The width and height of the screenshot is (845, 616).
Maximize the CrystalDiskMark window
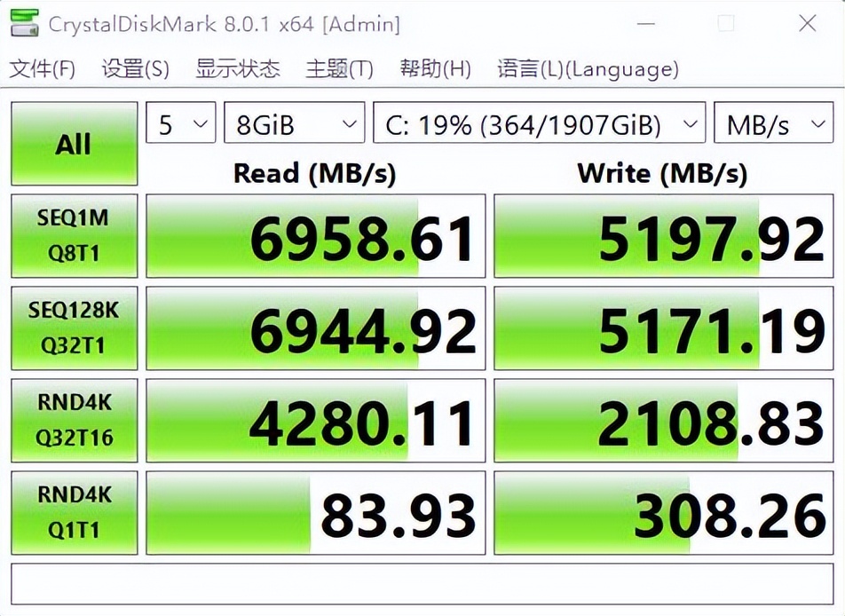[x=726, y=24]
